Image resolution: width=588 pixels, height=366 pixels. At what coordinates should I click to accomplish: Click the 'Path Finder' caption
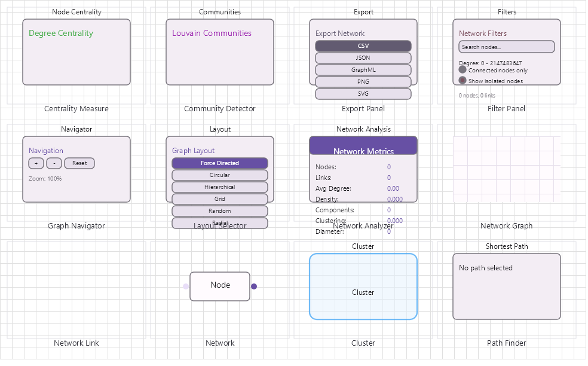(x=506, y=343)
